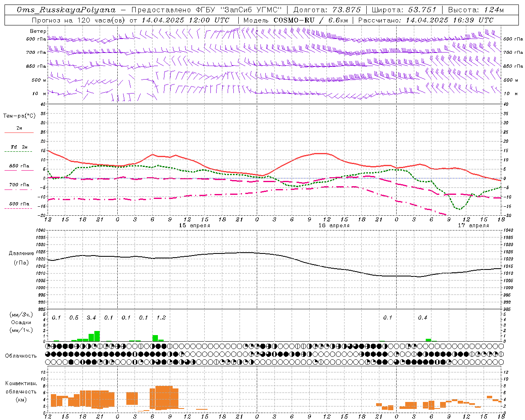Viewport: 525px width, 420px height.
Task: Click the Ветер wind panel label
Action: point(38,31)
